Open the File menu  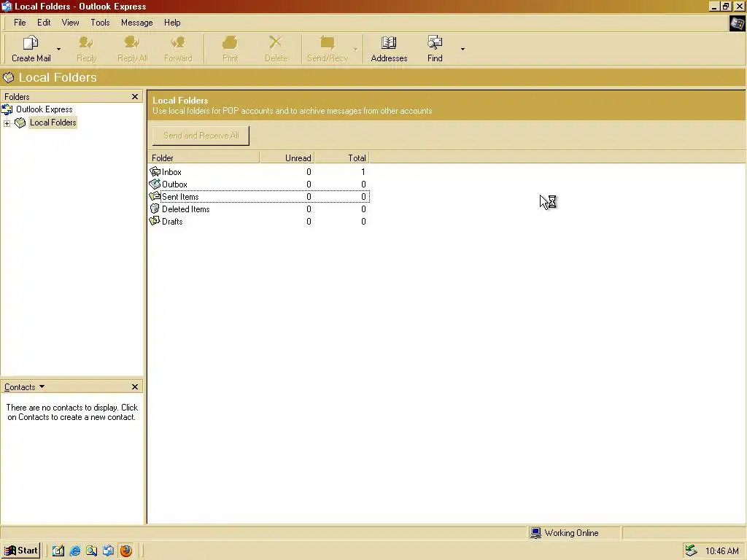pos(20,23)
